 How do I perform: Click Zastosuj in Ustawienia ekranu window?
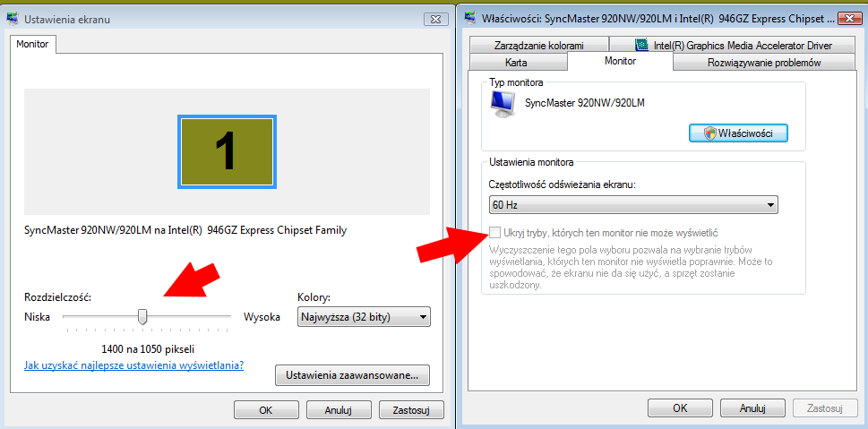pos(411,410)
